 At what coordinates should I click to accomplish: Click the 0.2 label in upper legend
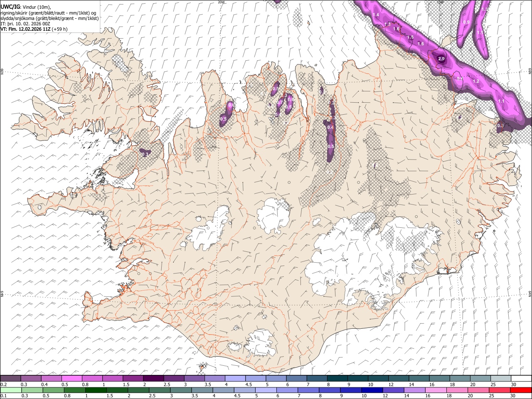click(x=3, y=384)
